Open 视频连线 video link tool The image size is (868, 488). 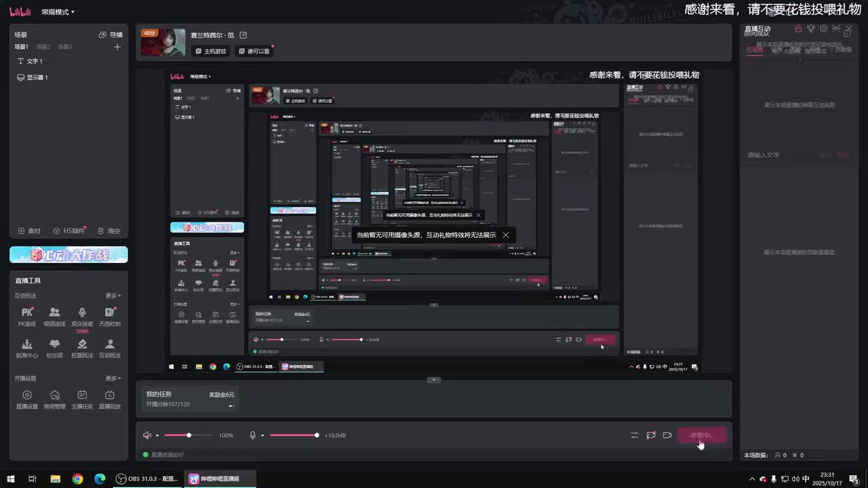[x=54, y=317]
